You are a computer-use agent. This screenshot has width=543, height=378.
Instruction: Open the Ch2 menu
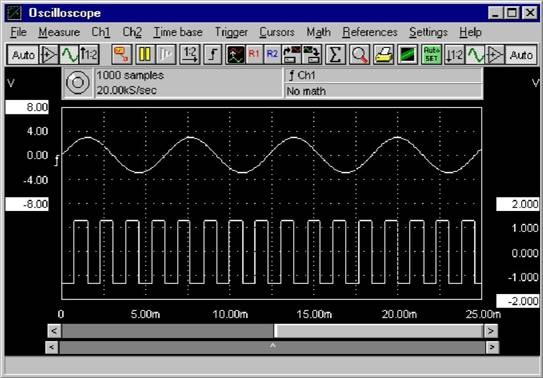[132, 32]
